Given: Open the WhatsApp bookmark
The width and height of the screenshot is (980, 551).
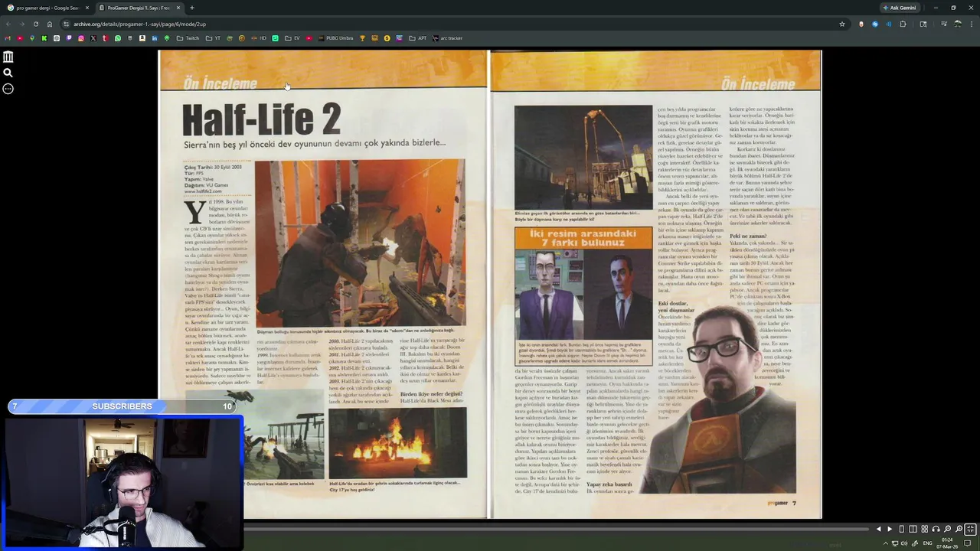Looking at the screenshot, I should [118, 38].
